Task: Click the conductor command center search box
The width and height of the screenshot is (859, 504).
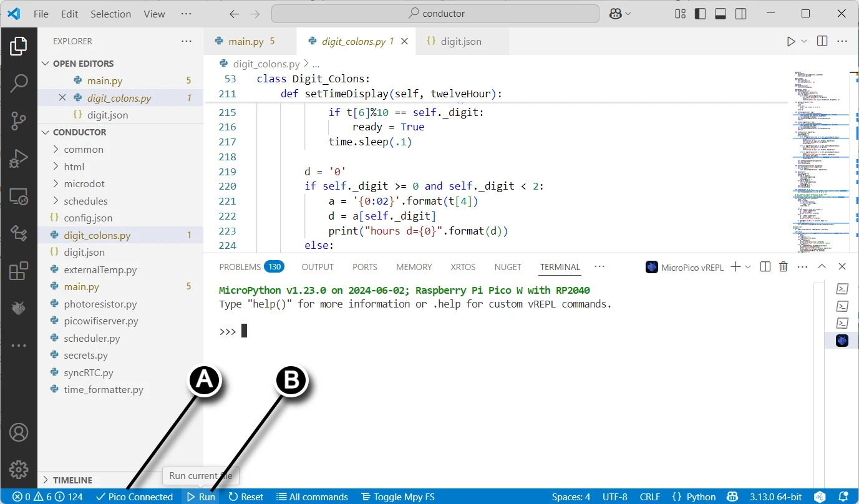Action: [x=435, y=14]
